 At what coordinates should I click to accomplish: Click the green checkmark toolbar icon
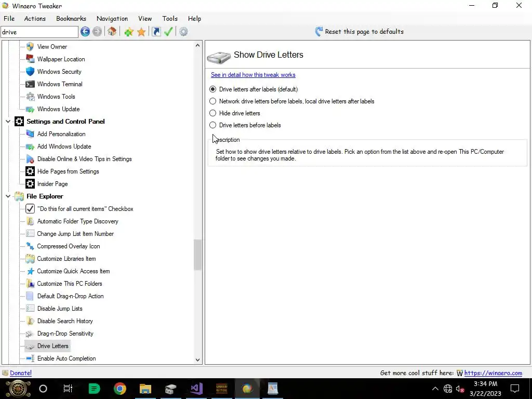[169, 32]
